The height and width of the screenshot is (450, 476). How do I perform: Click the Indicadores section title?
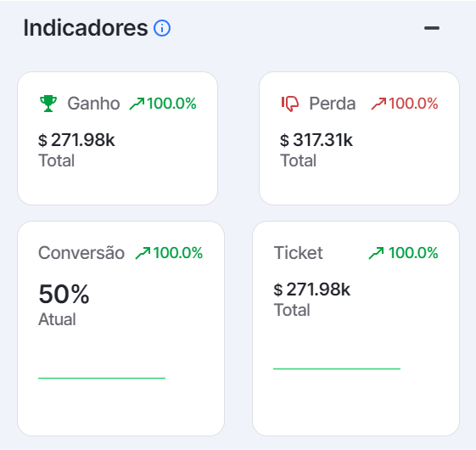pyautogui.click(x=86, y=28)
